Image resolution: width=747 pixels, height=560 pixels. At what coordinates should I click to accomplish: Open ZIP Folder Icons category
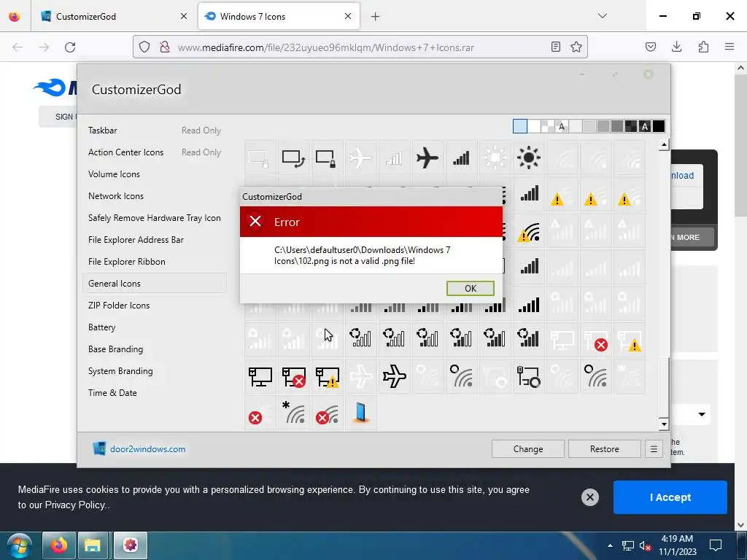pyautogui.click(x=119, y=306)
